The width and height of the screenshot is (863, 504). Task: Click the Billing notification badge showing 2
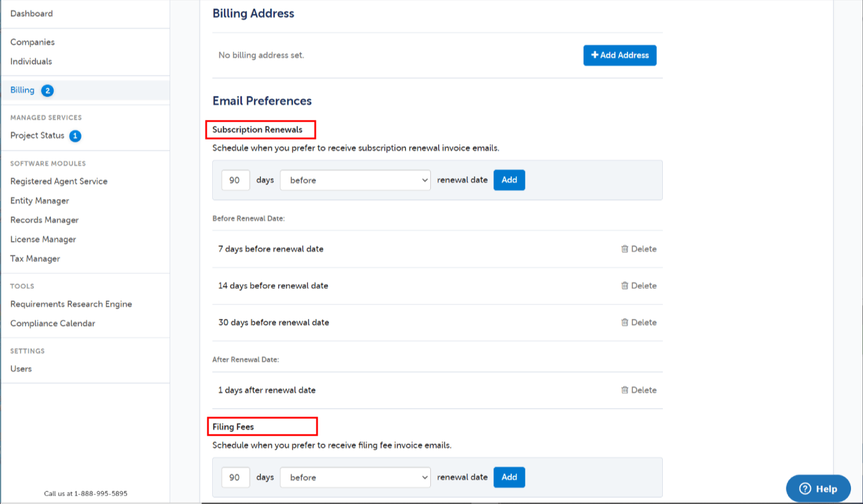[x=47, y=90]
